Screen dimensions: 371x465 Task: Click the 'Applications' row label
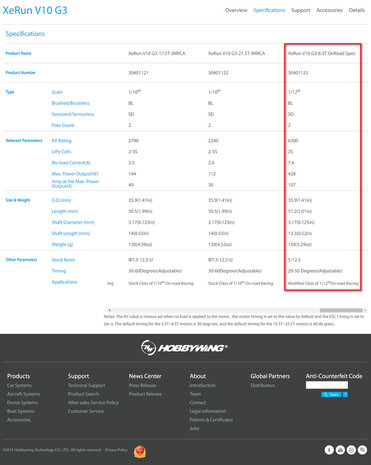point(64,282)
